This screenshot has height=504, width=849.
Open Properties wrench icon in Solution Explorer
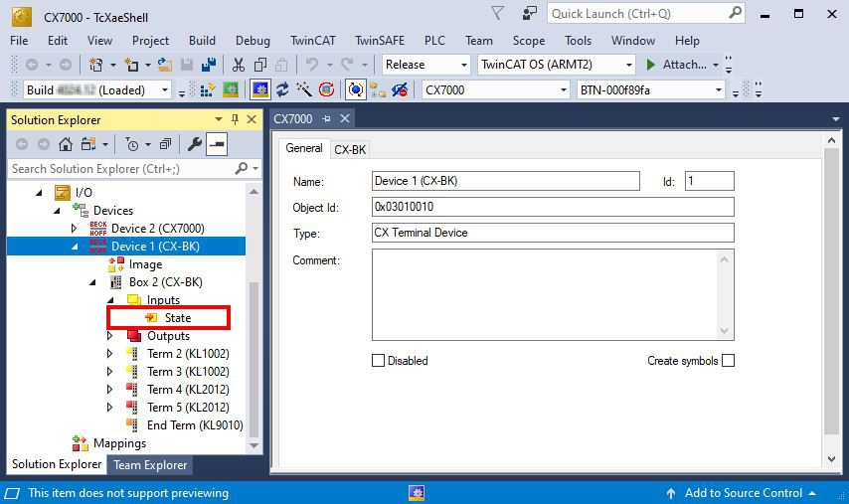195,144
